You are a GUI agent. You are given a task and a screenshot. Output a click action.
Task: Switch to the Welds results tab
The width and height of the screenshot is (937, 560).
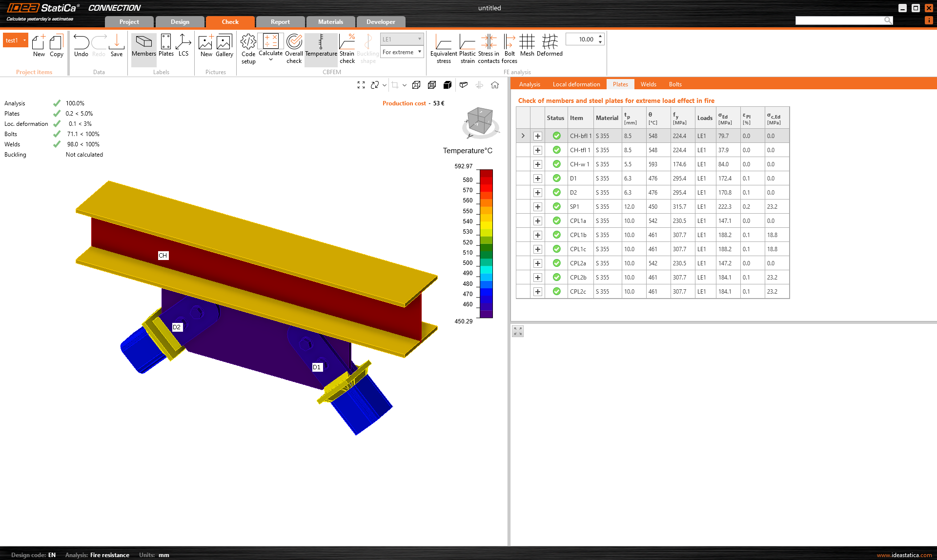[x=648, y=84]
